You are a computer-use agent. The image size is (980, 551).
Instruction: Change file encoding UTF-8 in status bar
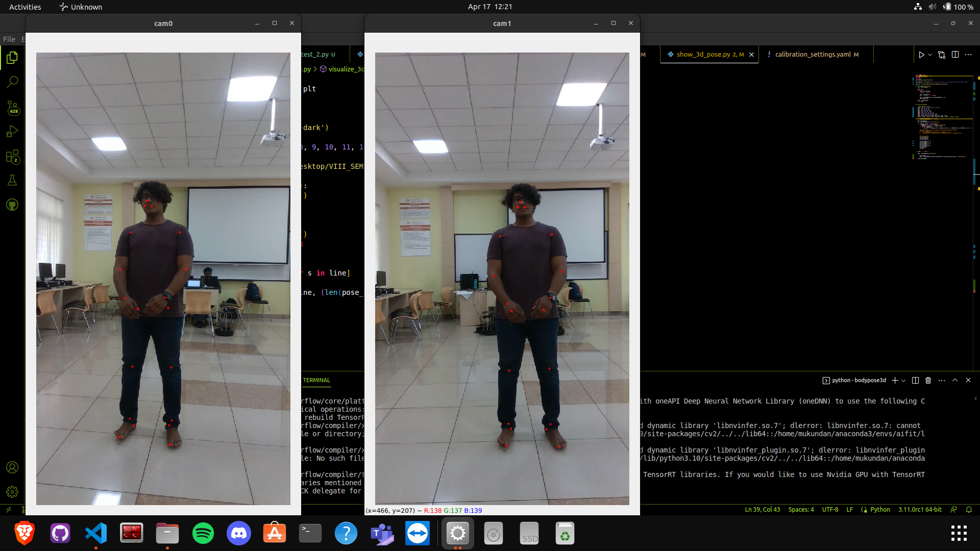(x=830, y=510)
